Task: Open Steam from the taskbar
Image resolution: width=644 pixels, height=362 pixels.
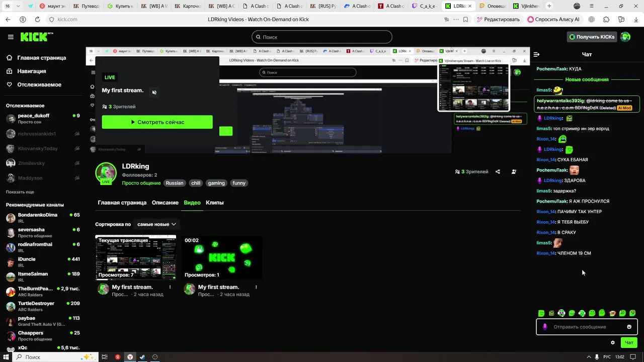Action: (x=142, y=357)
